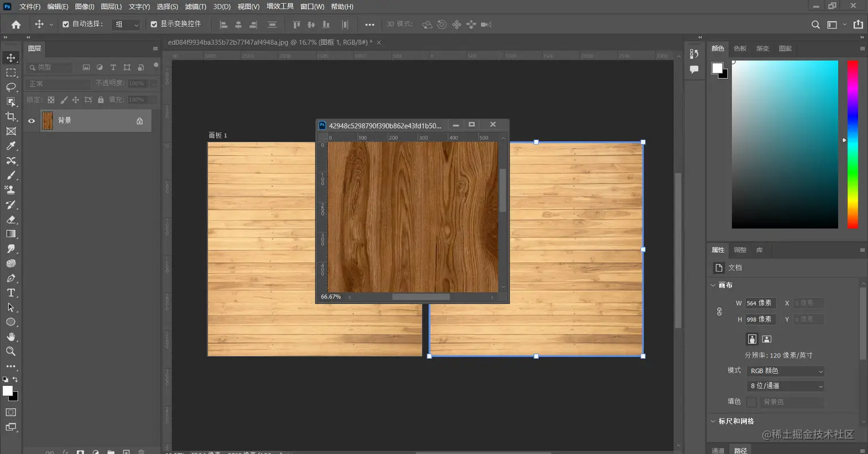
Task: Open the 8 位/通道 bit depth dropdown
Action: (786, 386)
